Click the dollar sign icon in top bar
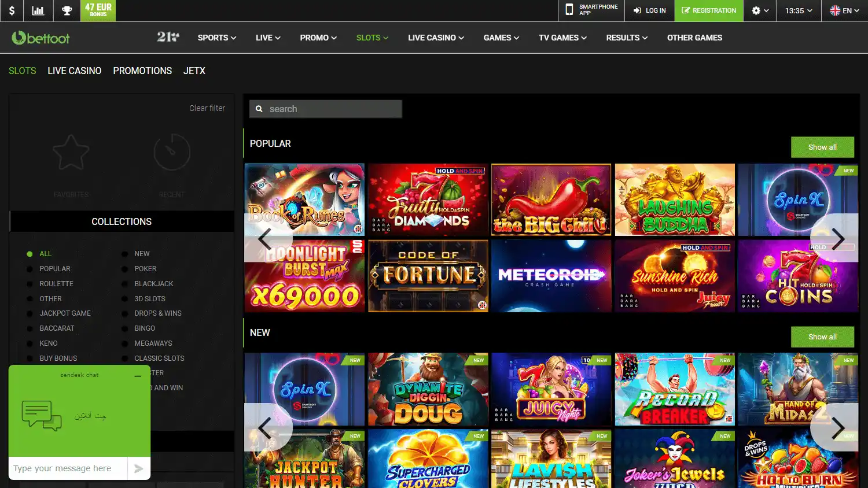Screen dimensions: 868x488 click(x=12, y=10)
